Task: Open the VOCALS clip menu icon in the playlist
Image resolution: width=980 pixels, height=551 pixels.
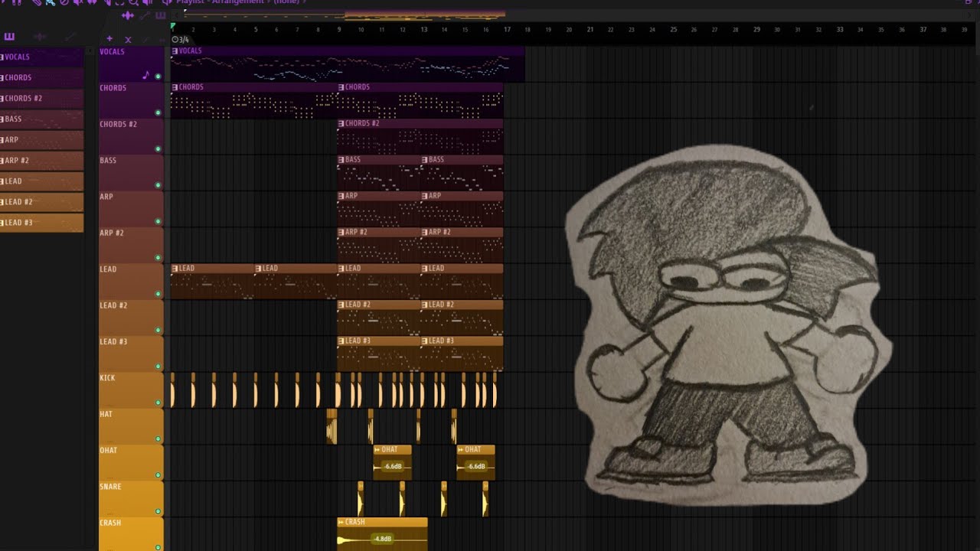Action: pos(175,51)
